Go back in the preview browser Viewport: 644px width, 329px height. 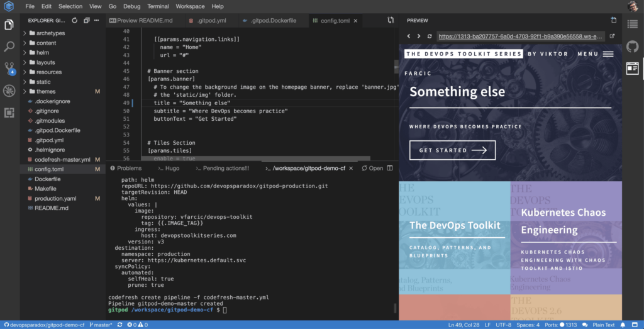409,36
